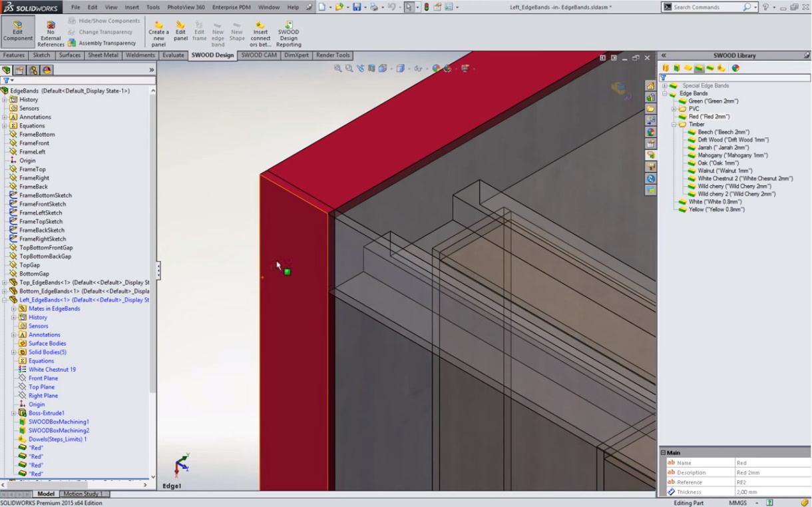Toggle No External References
Viewport: 812px width, 507px height.
coord(51,33)
